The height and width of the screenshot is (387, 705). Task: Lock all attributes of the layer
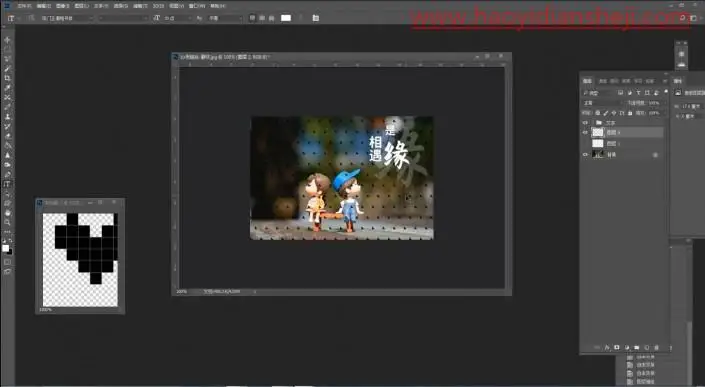tap(630, 113)
